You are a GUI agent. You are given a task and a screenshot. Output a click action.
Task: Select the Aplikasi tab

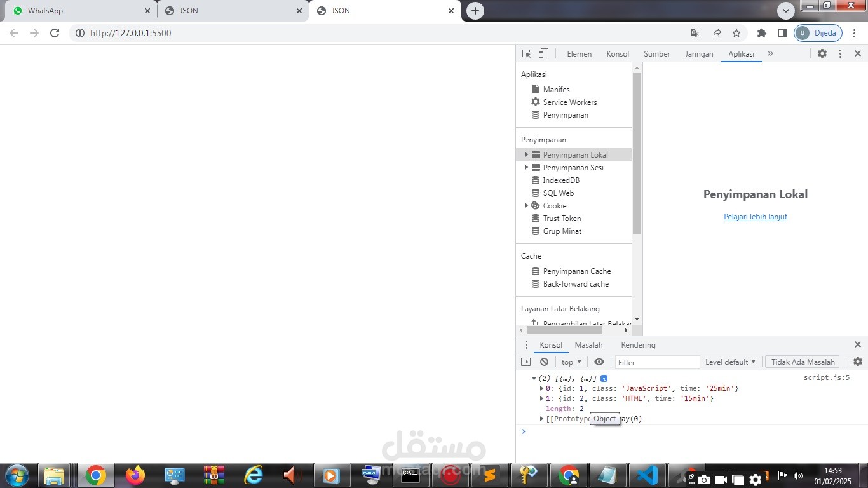742,54
